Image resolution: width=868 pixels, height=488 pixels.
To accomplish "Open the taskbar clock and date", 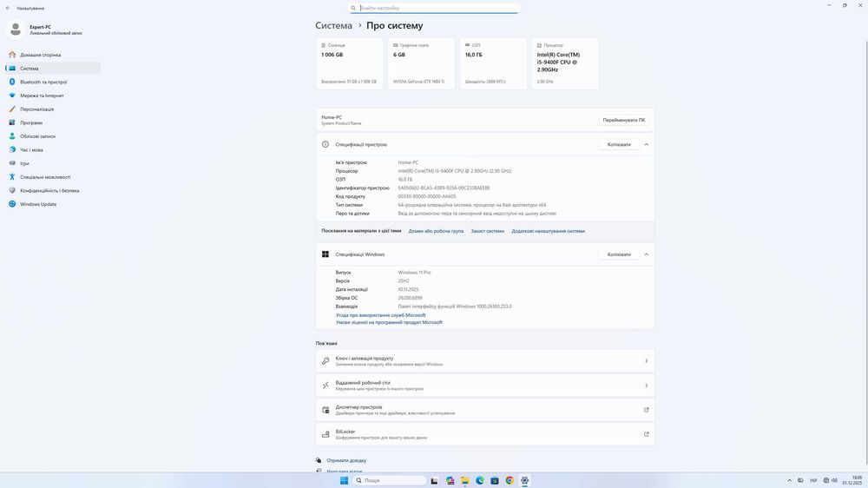I will click(852, 480).
